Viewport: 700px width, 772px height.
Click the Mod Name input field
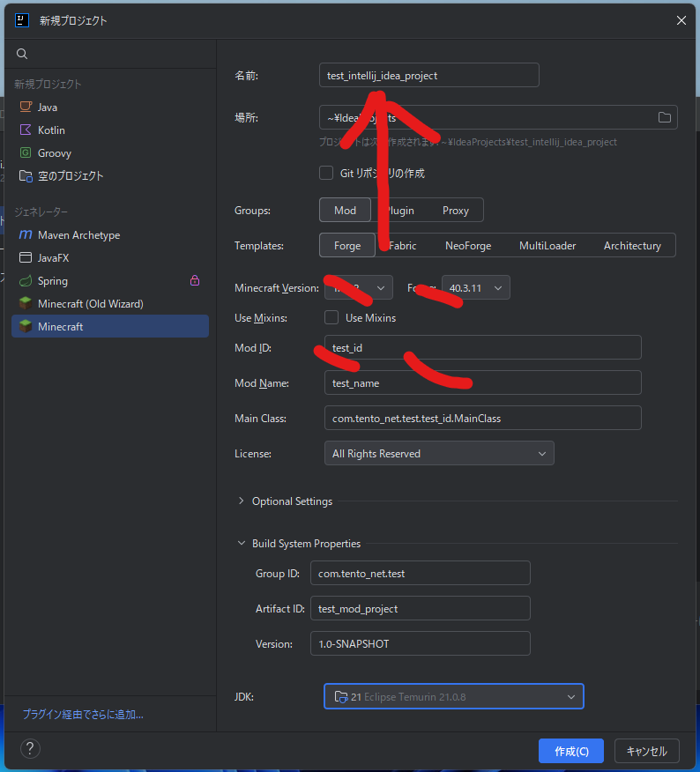pyautogui.click(x=482, y=383)
